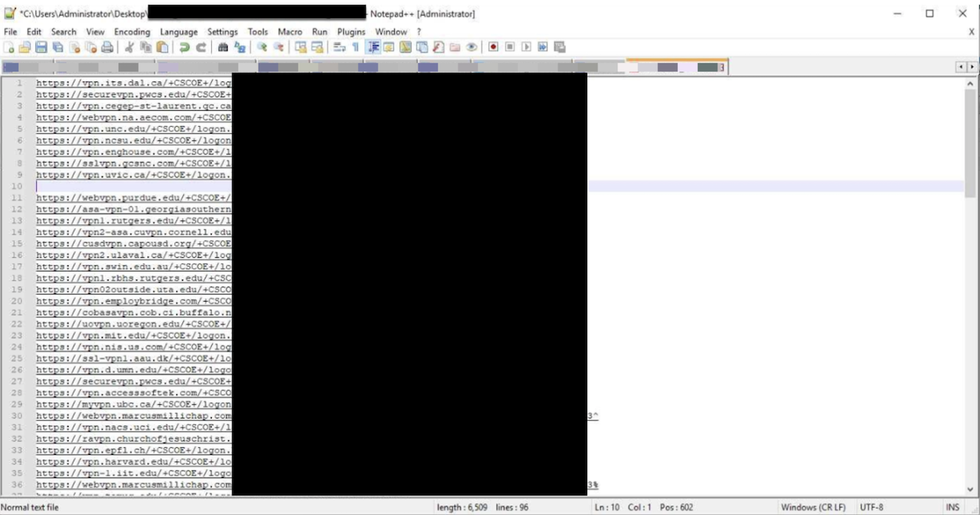Image resolution: width=980 pixels, height=515 pixels.
Task: Open the Search menu
Action: (63, 32)
